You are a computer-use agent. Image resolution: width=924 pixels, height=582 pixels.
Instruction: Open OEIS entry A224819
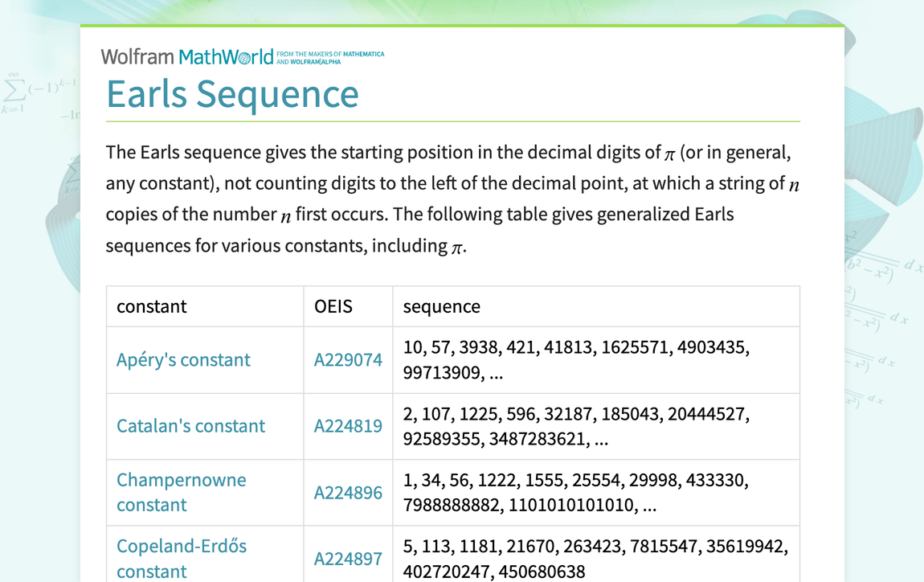(x=348, y=426)
